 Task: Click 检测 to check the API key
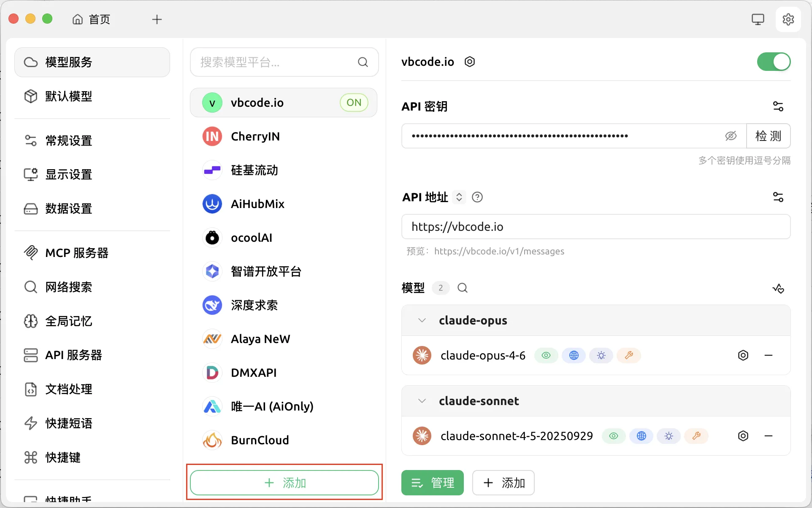pyautogui.click(x=768, y=136)
